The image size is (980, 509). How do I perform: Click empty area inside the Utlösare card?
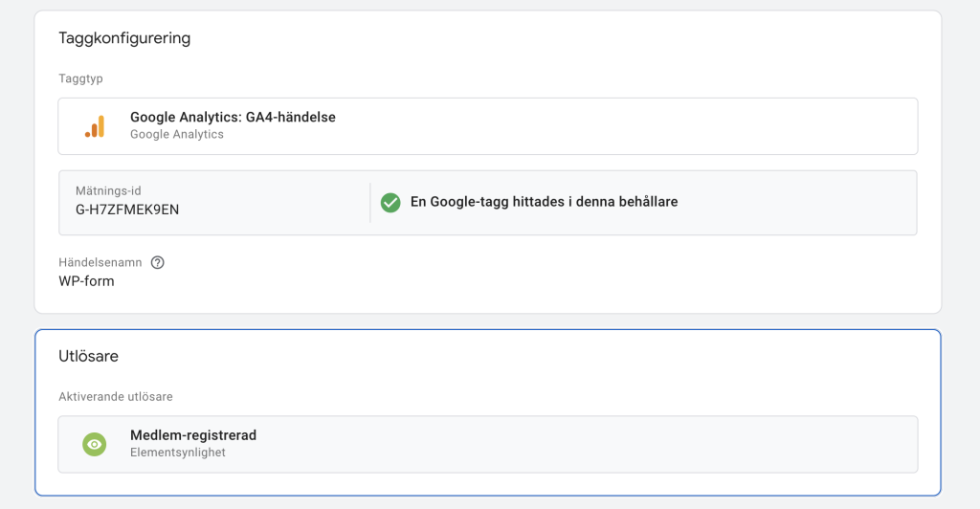point(563,368)
